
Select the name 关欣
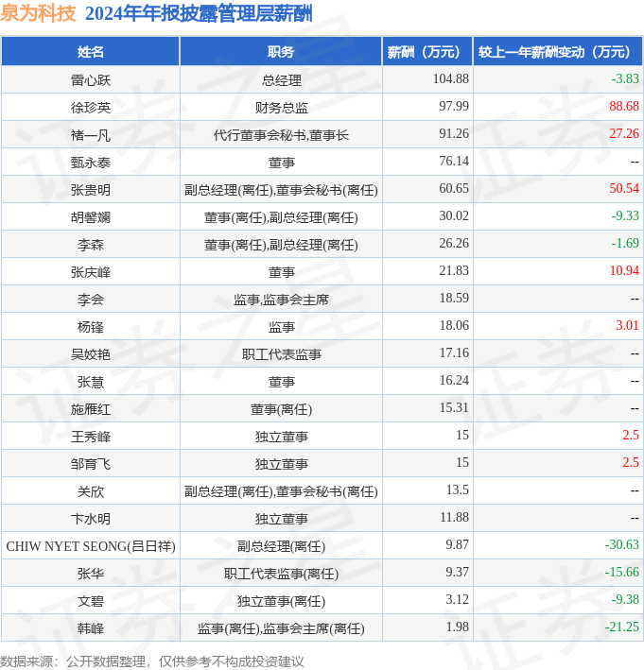coord(90,491)
